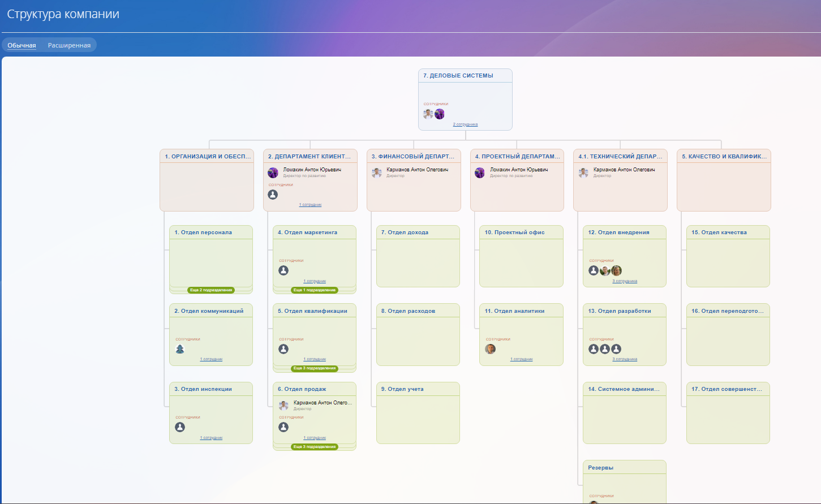This screenshot has height=504, width=821.
Task: Click Карманов's avatar in ФИНАНСОВЫЙ ДЕПАРТ… card
Action: click(377, 173)
